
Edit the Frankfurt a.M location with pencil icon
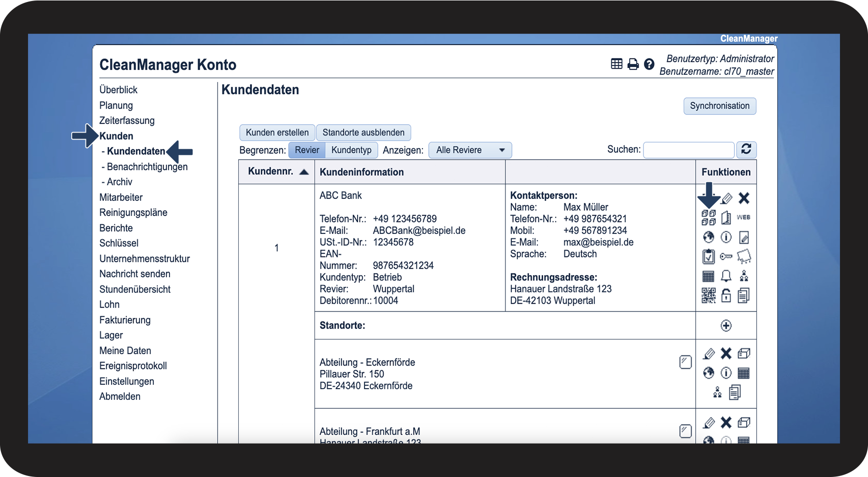pyautogui.click(x=709, y=422)
